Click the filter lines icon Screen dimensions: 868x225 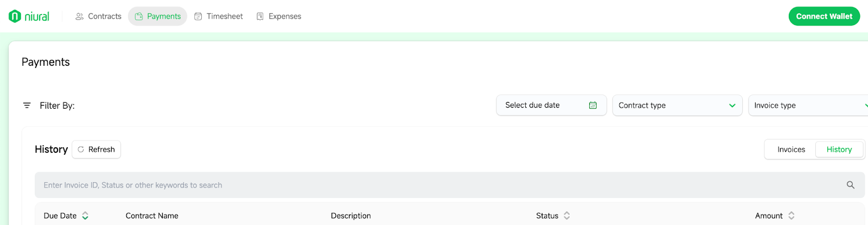coord(27,105)
